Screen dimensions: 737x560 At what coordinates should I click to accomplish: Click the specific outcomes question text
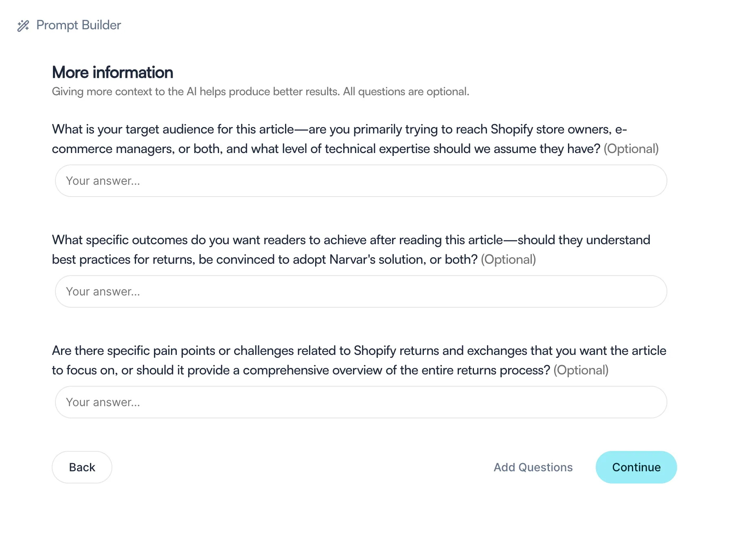(x=351, y=249)
